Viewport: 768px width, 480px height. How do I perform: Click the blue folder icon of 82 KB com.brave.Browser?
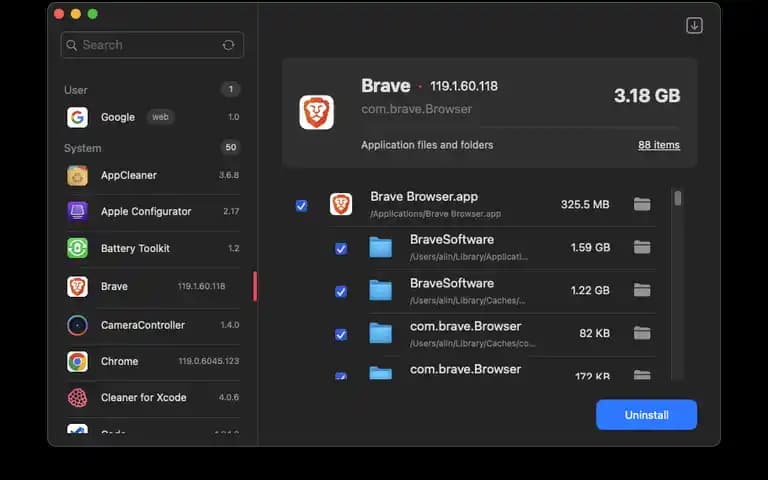click(381, 334)
